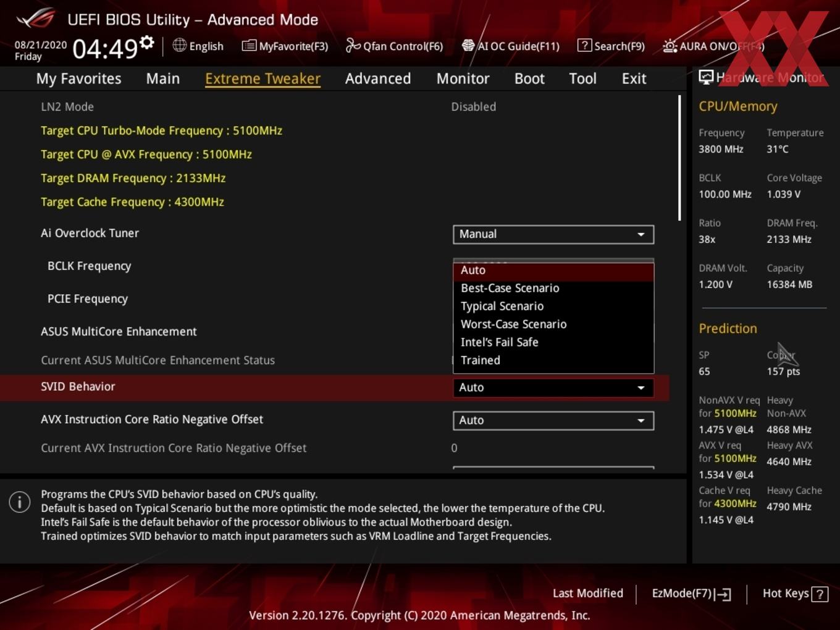This screenshot has height=630, width=840.
Task: Open the SVID Behavior dropdown
Action: (553, 387)
